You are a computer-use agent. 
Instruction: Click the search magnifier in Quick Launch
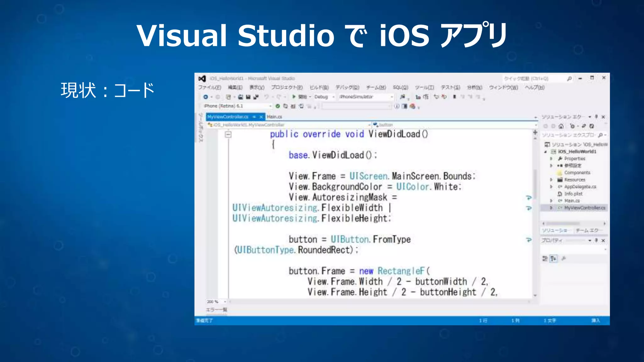click(x=569, y=79)
